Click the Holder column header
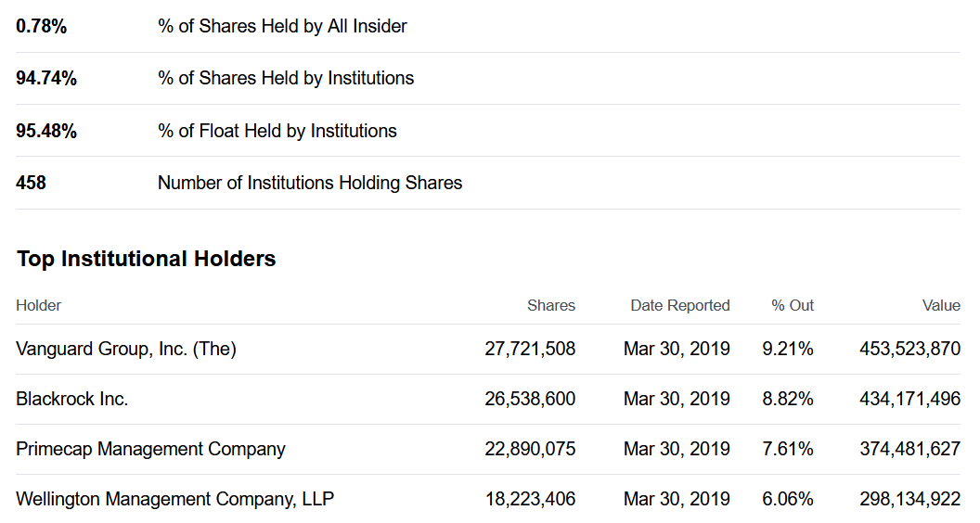The image size is (980, 523). point(39,306)
